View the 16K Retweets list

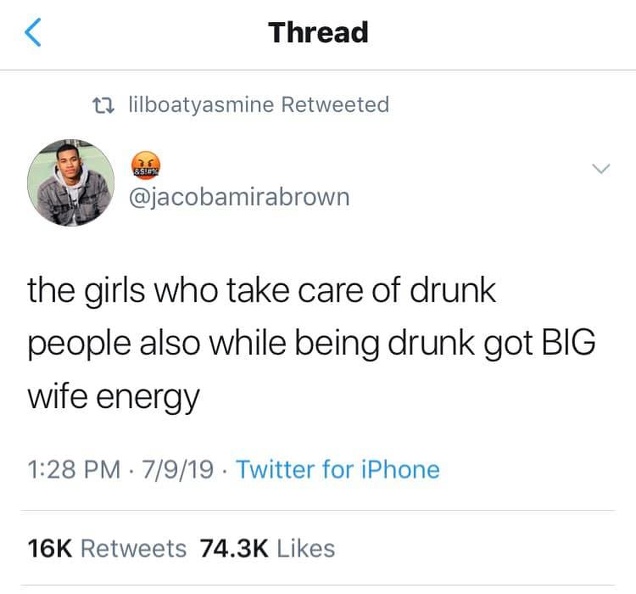tap(107, 549)
